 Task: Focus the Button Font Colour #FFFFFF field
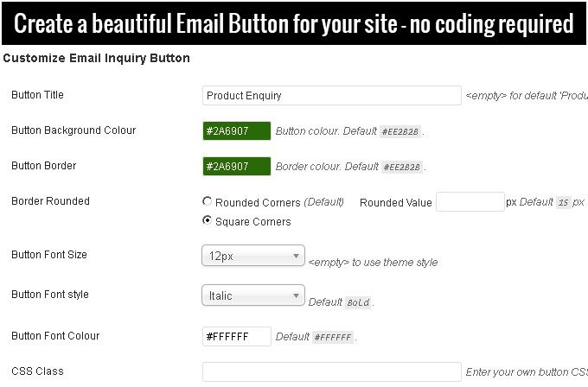(x=237, y=336)
